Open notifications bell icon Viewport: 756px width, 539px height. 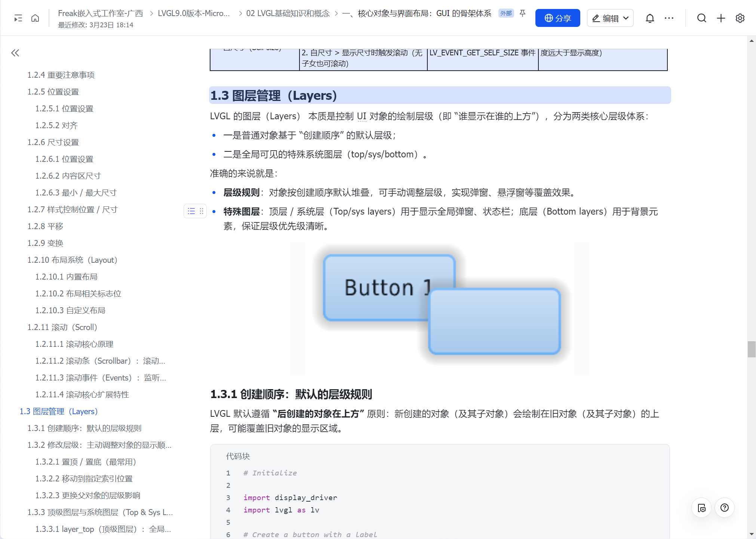pyautogui.click(x=650, y=18)
